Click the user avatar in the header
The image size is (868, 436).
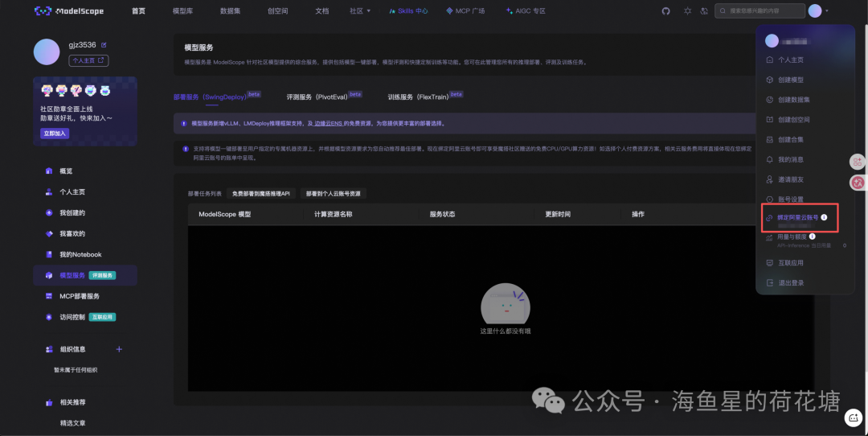[815, 11]
